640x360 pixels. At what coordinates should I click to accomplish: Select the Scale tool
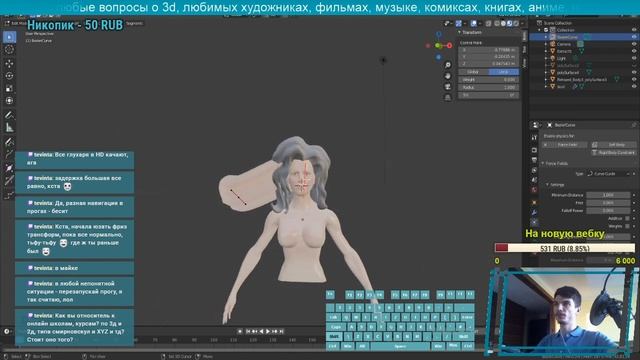click(9, 88)
